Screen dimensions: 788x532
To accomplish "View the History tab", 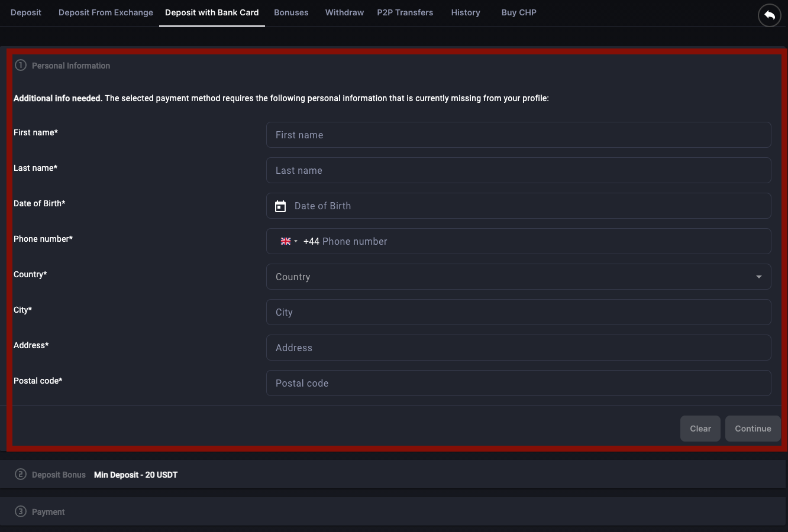I will [466, 12].
